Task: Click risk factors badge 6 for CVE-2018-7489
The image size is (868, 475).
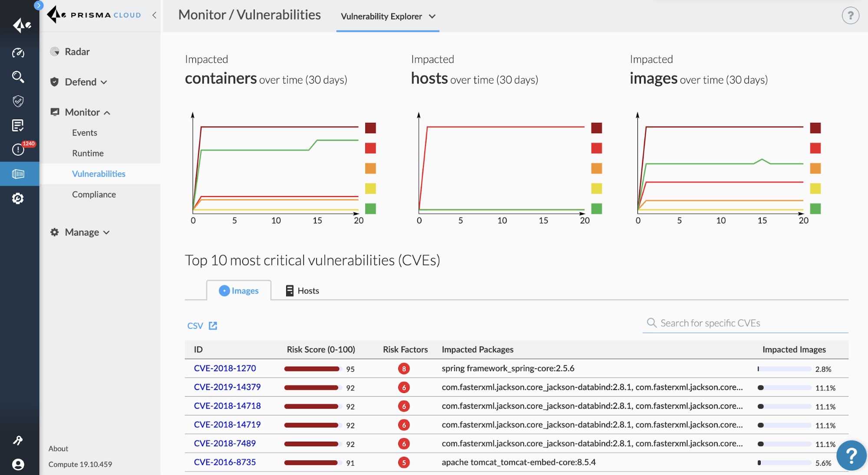Action: [x=404, y=444]
